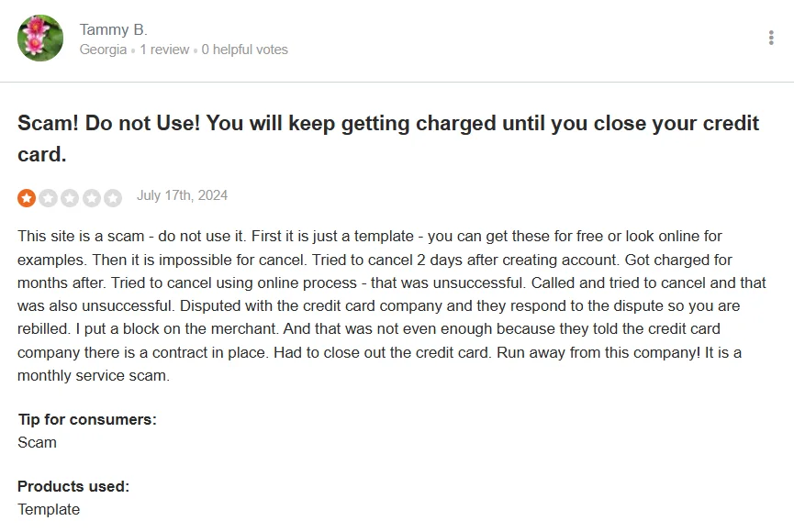794x532 pixels.
Task: Click the second gray rating star
Action: [x=48, y=198]
